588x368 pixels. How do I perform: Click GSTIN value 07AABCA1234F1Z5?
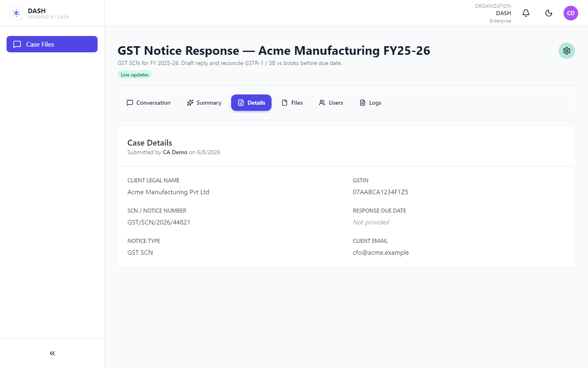(381, 192)
